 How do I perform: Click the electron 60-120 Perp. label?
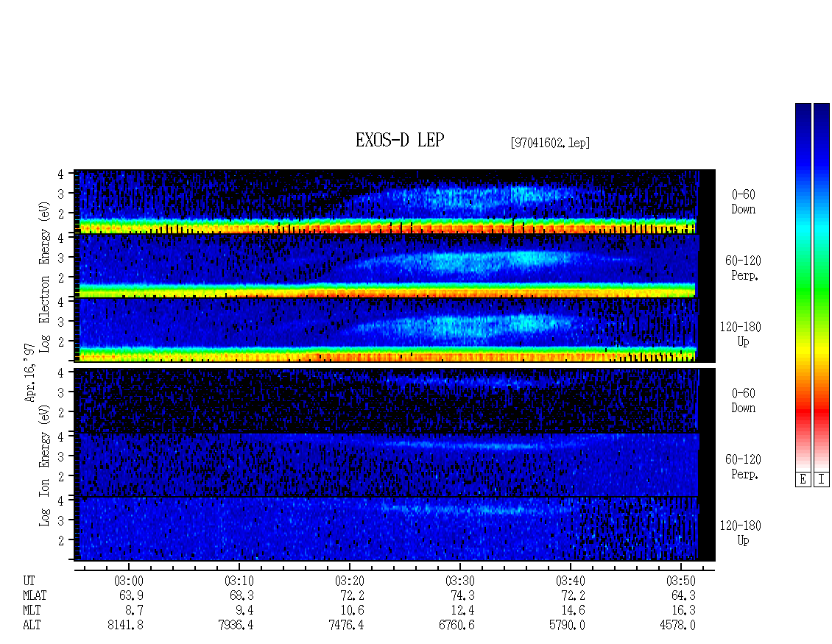tap(743, 269)
